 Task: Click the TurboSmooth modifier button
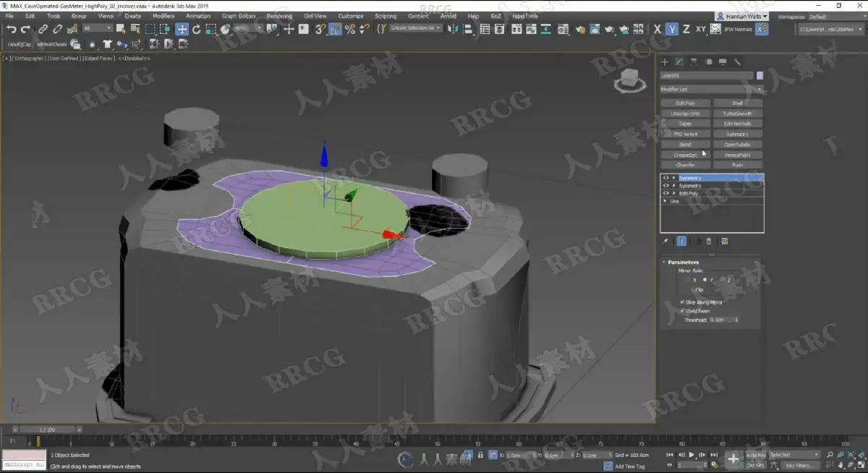[x=738, y=114]
